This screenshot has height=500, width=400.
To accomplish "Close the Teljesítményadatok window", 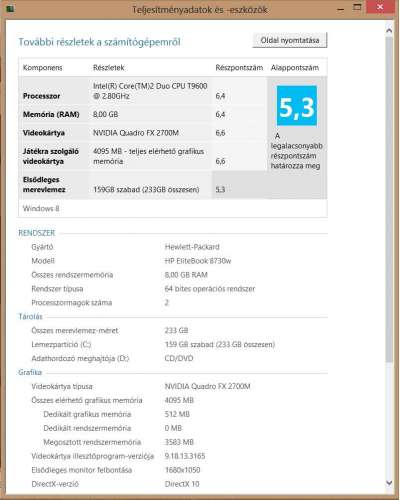I will click(x=380, y=7).
